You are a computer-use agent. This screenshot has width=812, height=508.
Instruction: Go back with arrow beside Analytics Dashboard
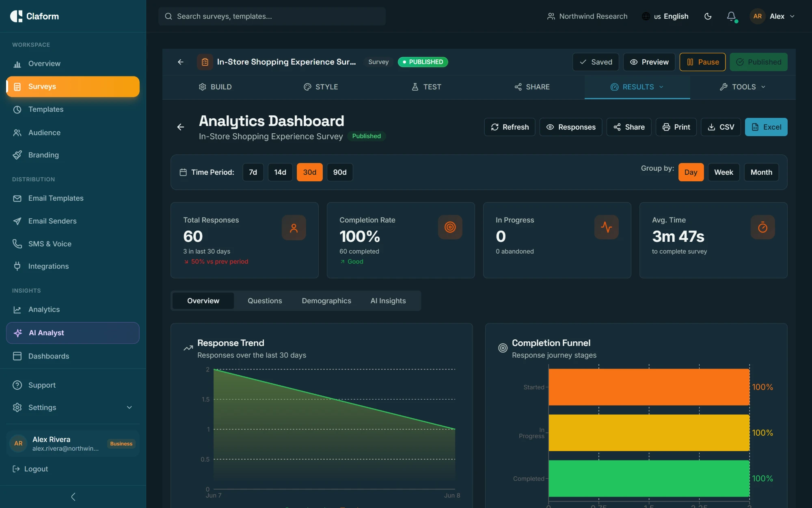coord(181,127)
